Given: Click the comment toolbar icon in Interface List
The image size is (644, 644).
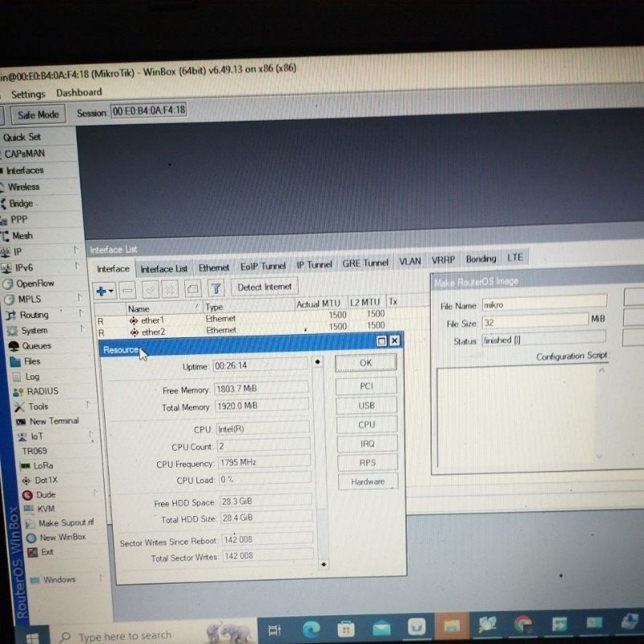Looking at the screenshot, I should [192, 290].
